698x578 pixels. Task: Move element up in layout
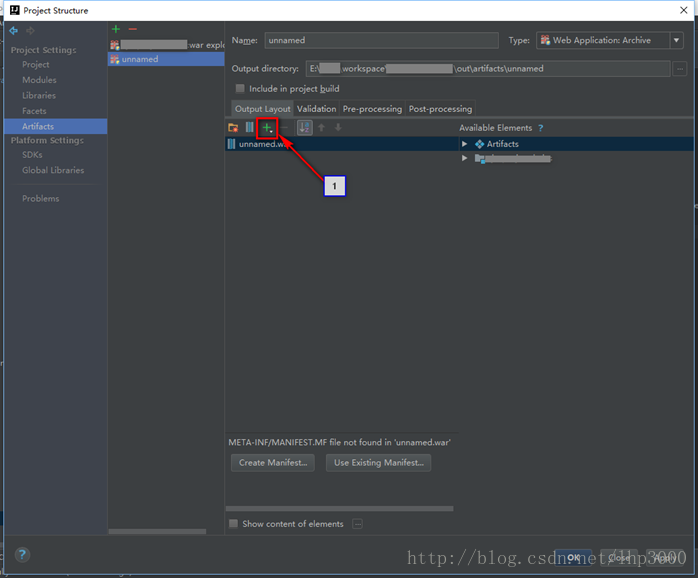pyautogui.click(x=321, y=128)
